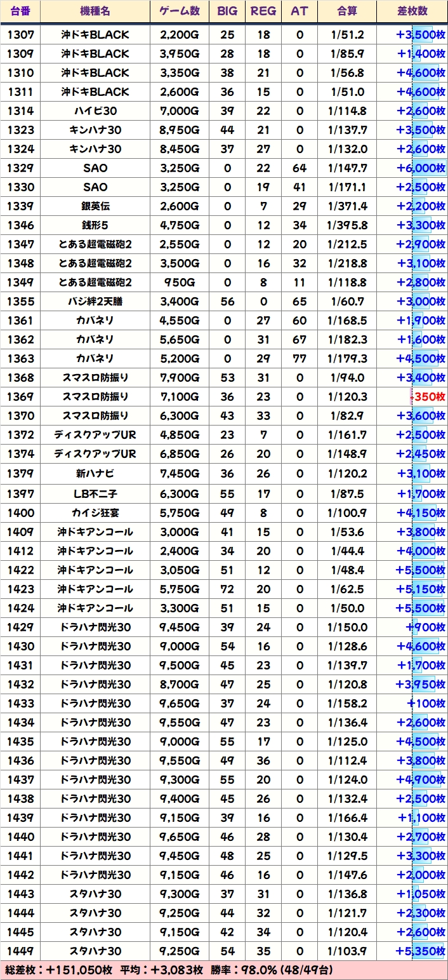Select the REG column header
Screen dimensions: 448x980
tap(263, 11)
